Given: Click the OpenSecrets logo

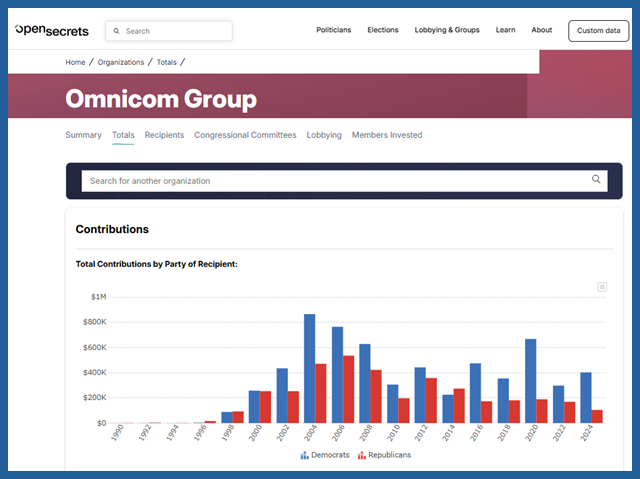Looking at the screenshot, I should coord(52,30).
